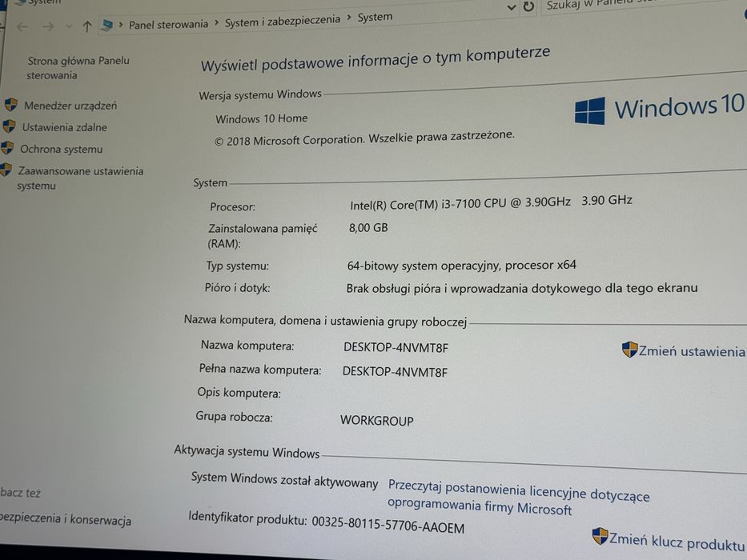Image resolution: width=747 pixels, height=560 pixels.
Task: Select full computer name next to Pełna nazwa komputera
Action: [x=395, y=372]
